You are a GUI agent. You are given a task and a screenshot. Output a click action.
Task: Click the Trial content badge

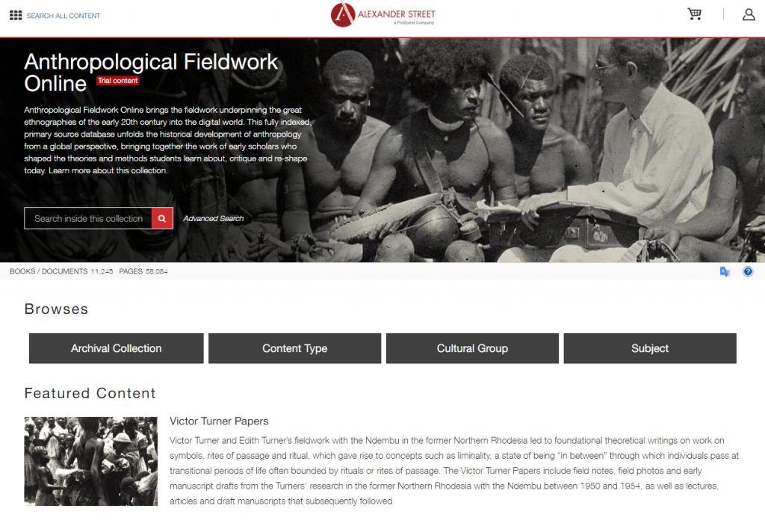117,81
